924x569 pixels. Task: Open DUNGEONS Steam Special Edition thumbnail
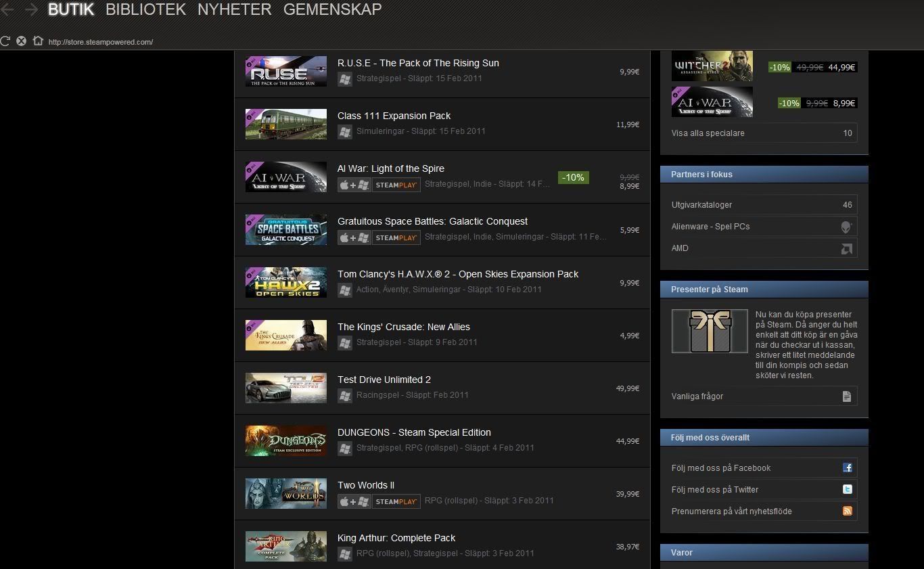[286, 440]
